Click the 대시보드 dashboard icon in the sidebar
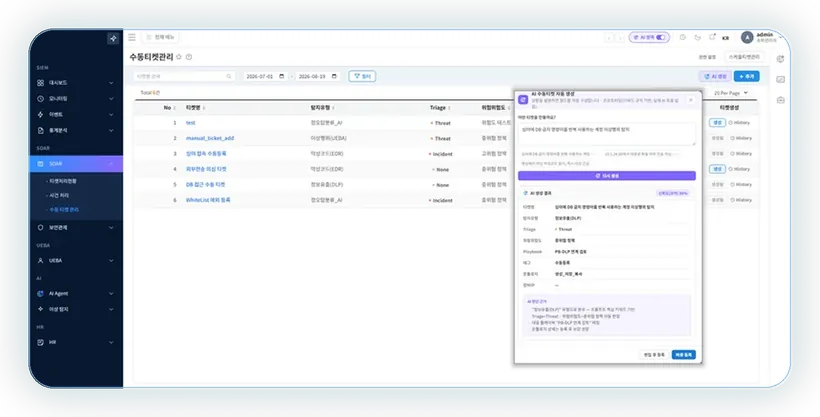Viewport: 820px width, 417px height. click(40, 83)
